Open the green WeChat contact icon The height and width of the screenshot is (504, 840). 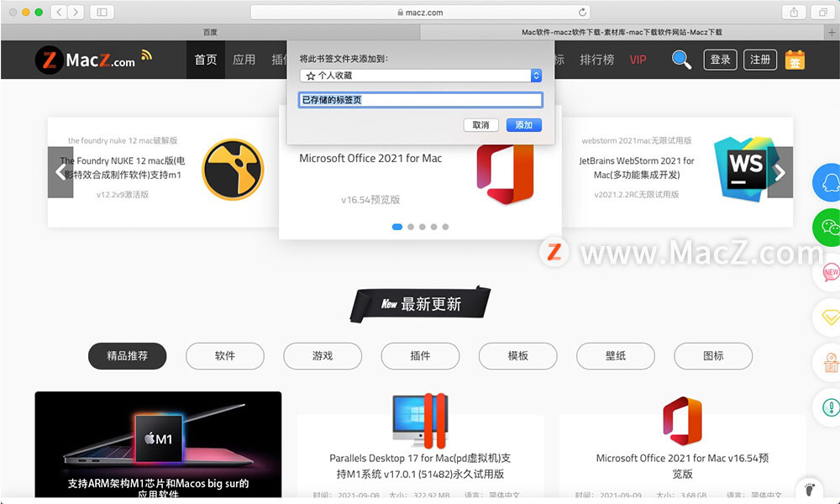pos(827,228)
